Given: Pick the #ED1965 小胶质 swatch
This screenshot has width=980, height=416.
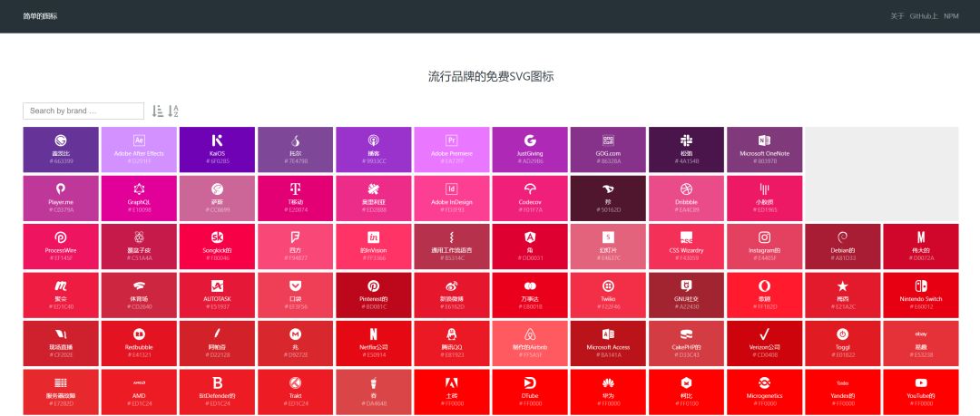Looking at the screenshot, I should 764,198.
